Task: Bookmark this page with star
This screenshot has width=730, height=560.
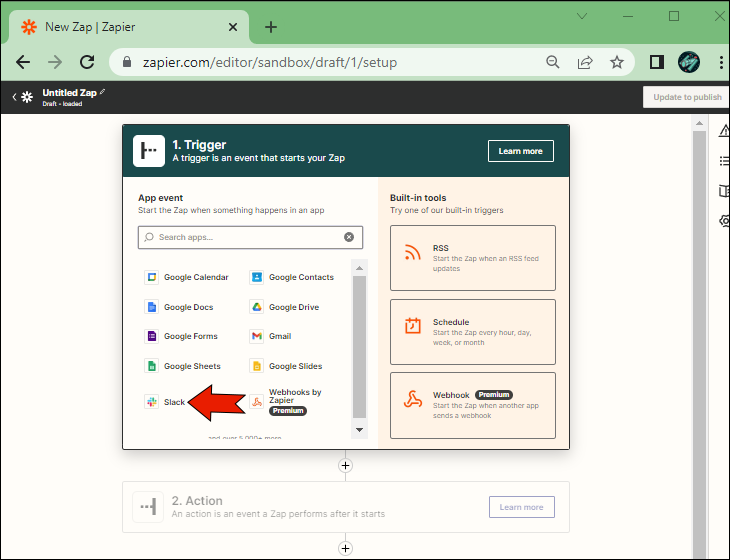Action: 617,62
